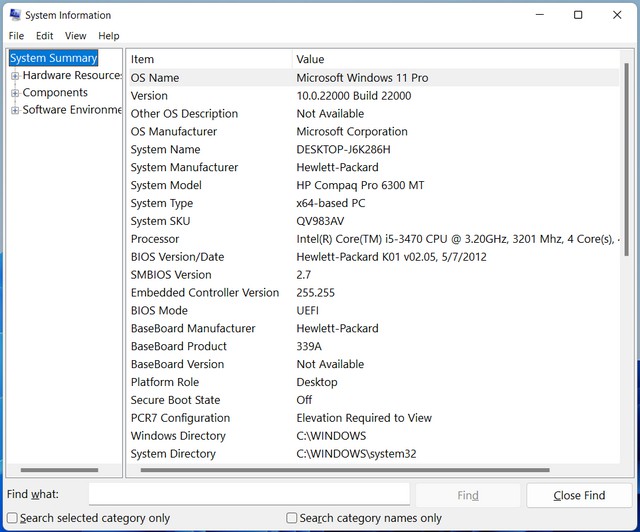Select BaseBoard Version row
This screenshot has width=640, height=532.
(x=373, y=364)
